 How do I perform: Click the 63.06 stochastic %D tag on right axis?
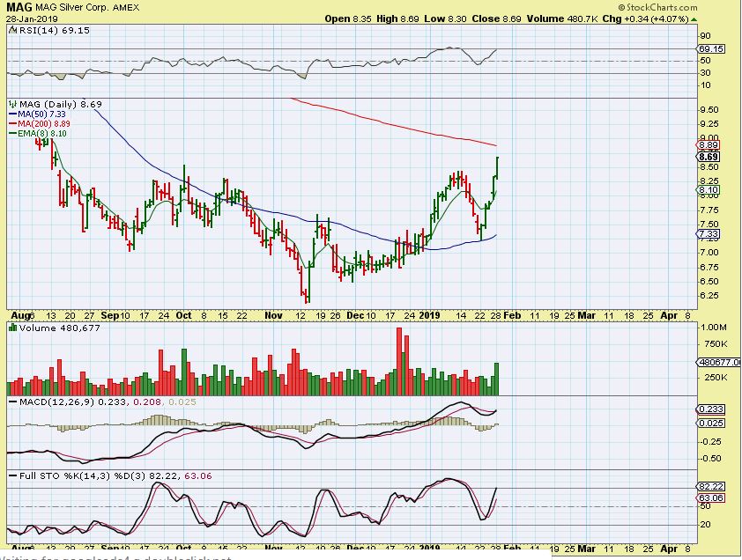coord(711,498)
